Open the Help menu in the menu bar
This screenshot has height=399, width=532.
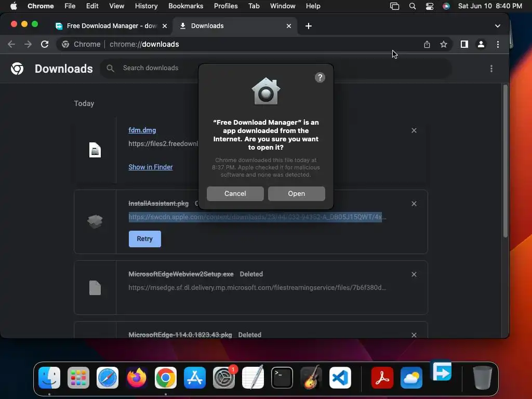pos(313,6)
